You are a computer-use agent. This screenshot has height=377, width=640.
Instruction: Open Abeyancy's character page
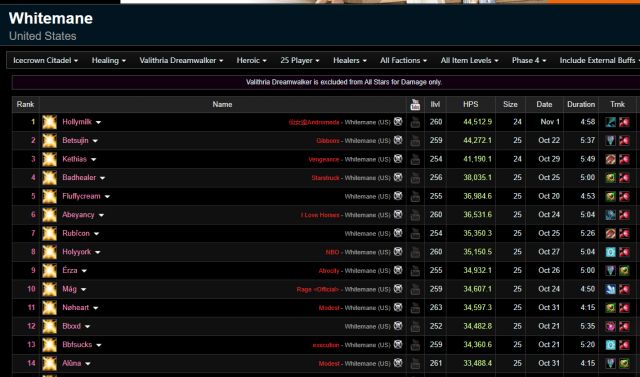click(78, 215)
